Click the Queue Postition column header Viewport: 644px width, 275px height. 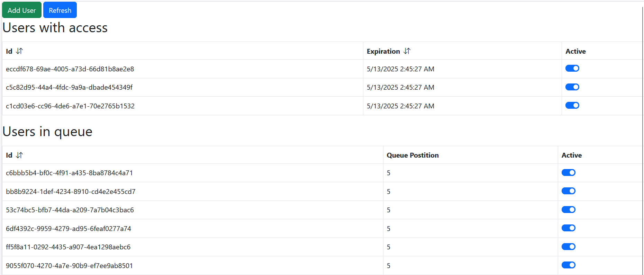[412, 155]
